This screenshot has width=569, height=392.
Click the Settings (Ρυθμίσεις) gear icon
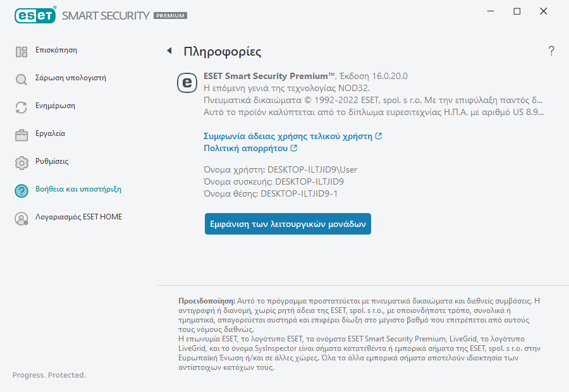point(21,163)
